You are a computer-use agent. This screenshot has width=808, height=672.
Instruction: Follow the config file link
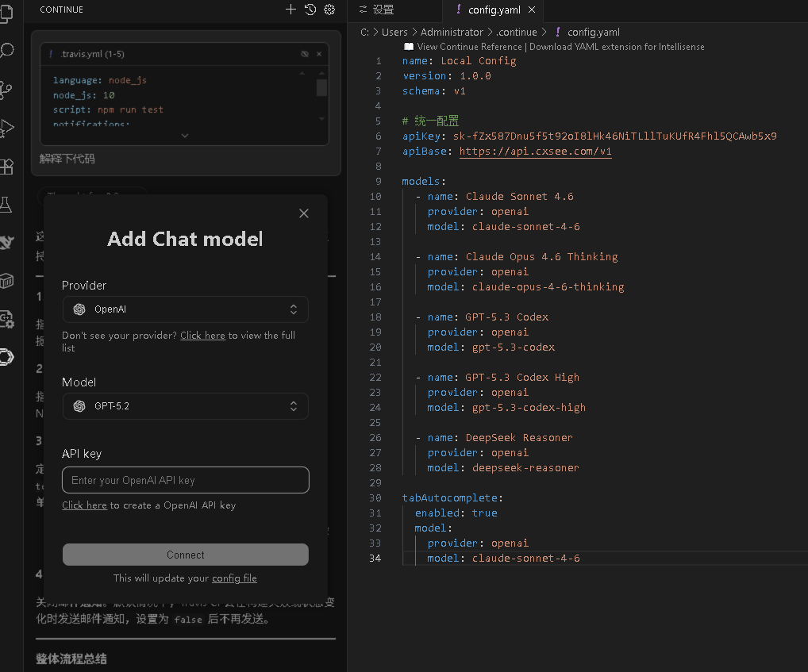pyautogui.click(x=234, y=578)
